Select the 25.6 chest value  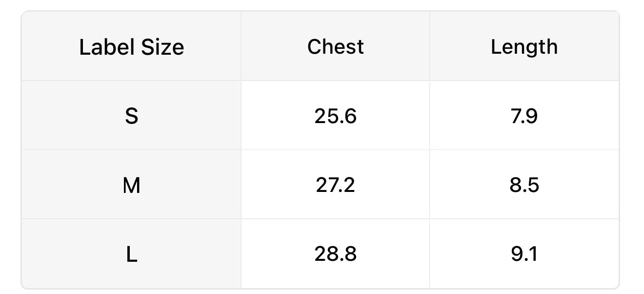pyautogui.click(x=335, y=116)
